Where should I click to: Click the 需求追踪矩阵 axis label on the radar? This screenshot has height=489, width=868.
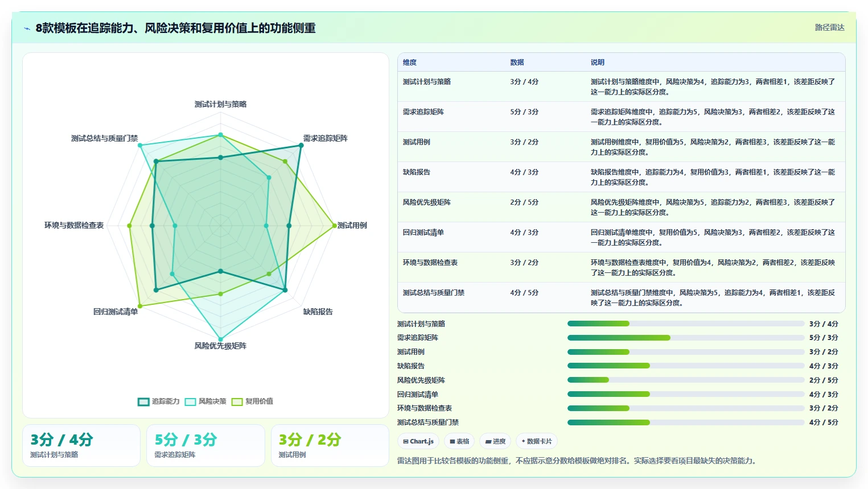click(x=326, y=139)
